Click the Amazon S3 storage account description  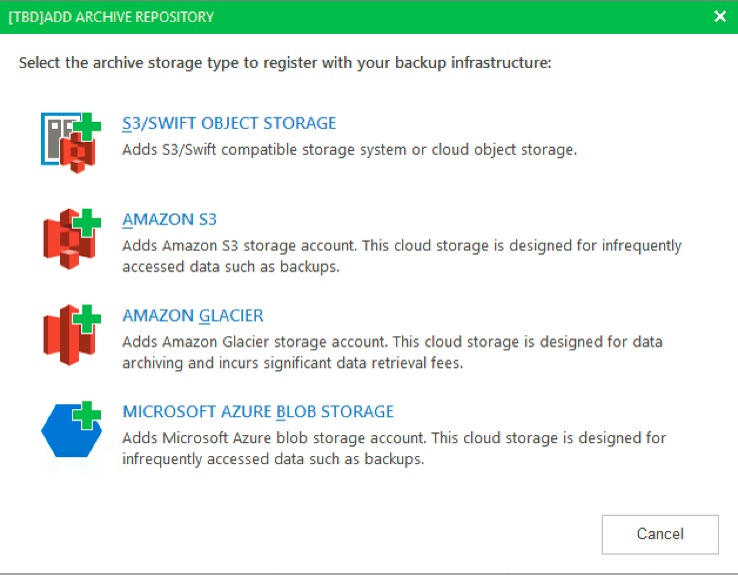point(401,256)
